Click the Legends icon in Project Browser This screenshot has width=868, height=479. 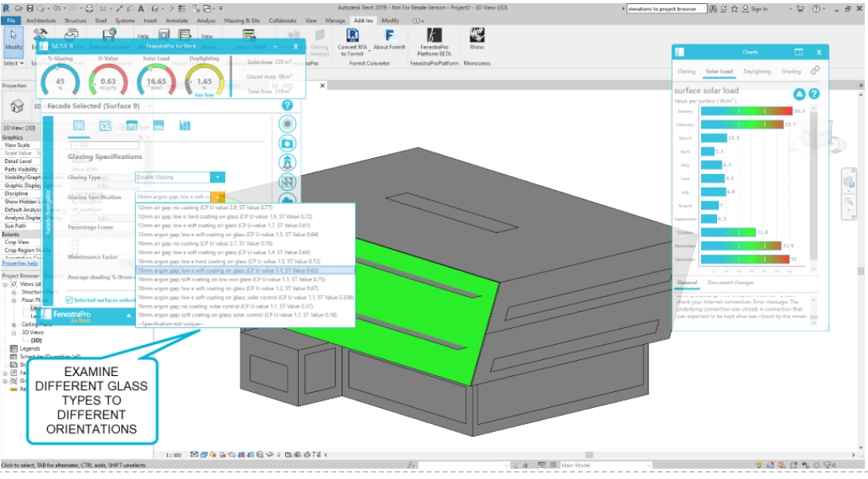tap(14, 348)
